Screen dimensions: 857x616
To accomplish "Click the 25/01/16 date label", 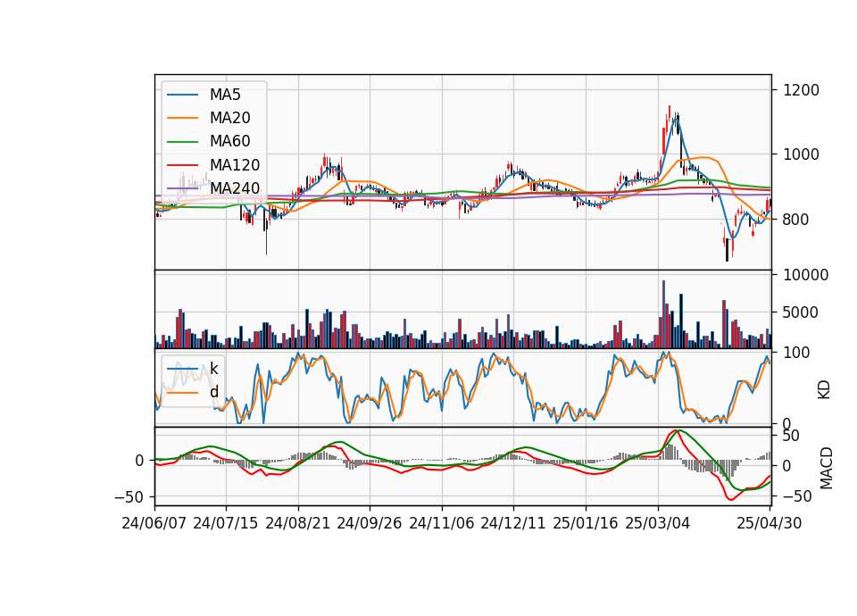I will point(586,523).
